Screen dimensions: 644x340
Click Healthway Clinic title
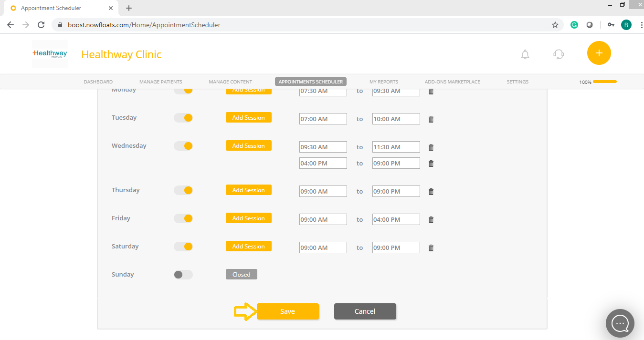coord(121,54)
